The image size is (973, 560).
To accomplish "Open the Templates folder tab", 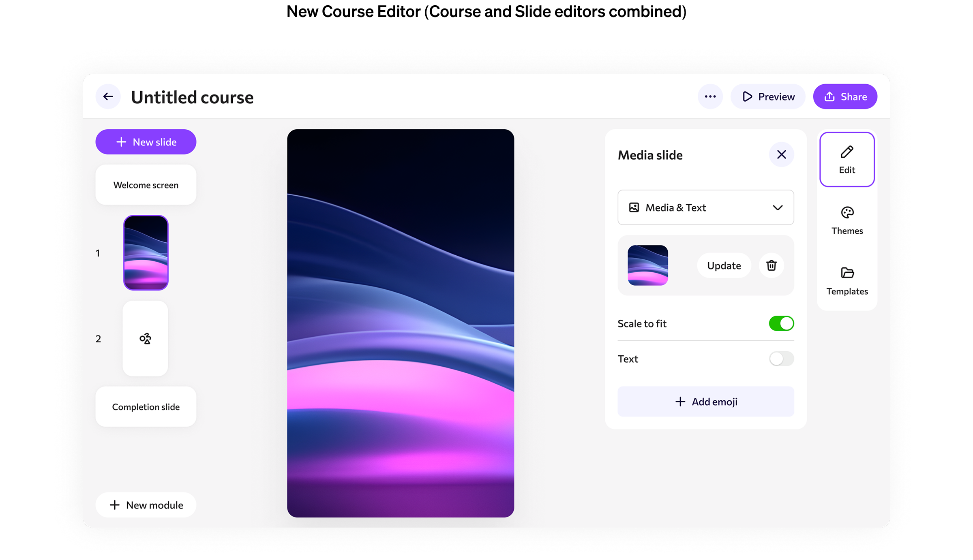I will [847, 281].
